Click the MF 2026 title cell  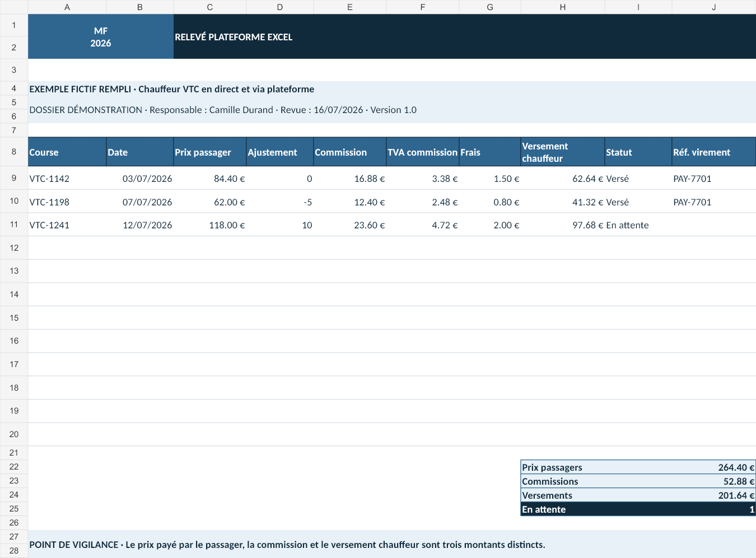101,37
